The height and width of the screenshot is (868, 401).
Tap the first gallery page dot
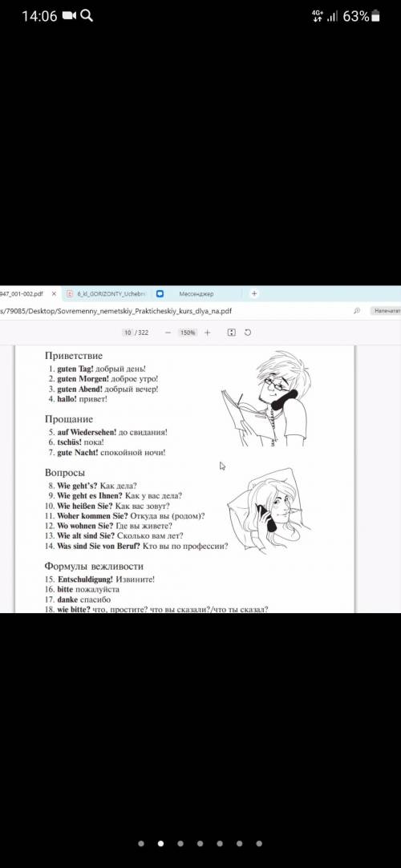click(141, 844)
